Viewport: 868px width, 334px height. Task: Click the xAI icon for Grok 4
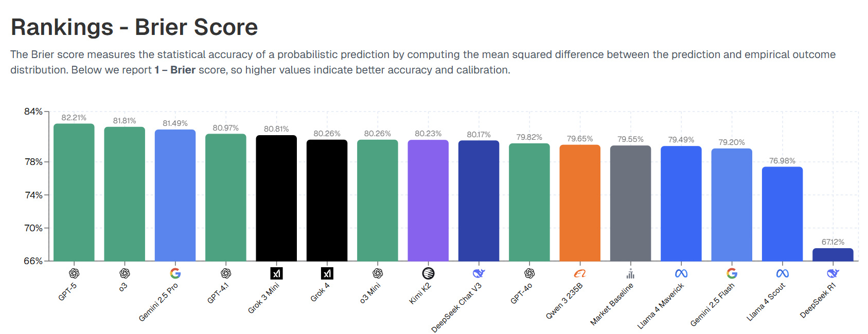[x=327, y=273]
